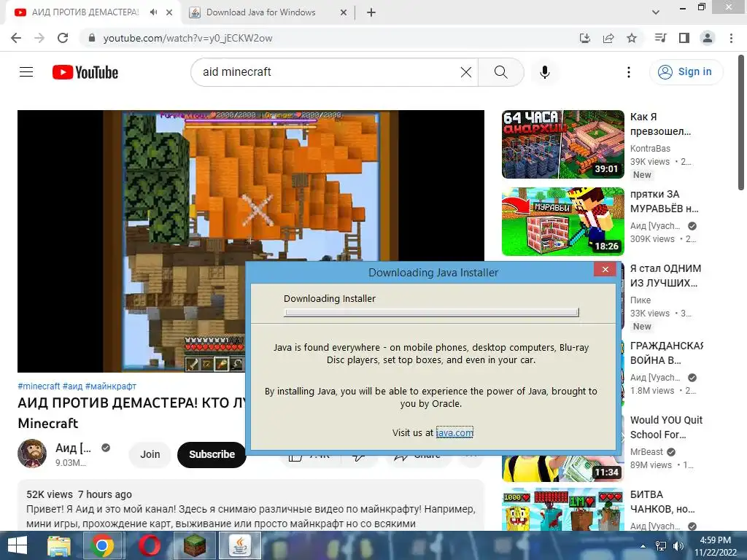Screen dimensions: 747x560
Task: Open the МУРАВЬИ прятки video thumbnail
Action: pyautogui.click(x=562, y=222)
